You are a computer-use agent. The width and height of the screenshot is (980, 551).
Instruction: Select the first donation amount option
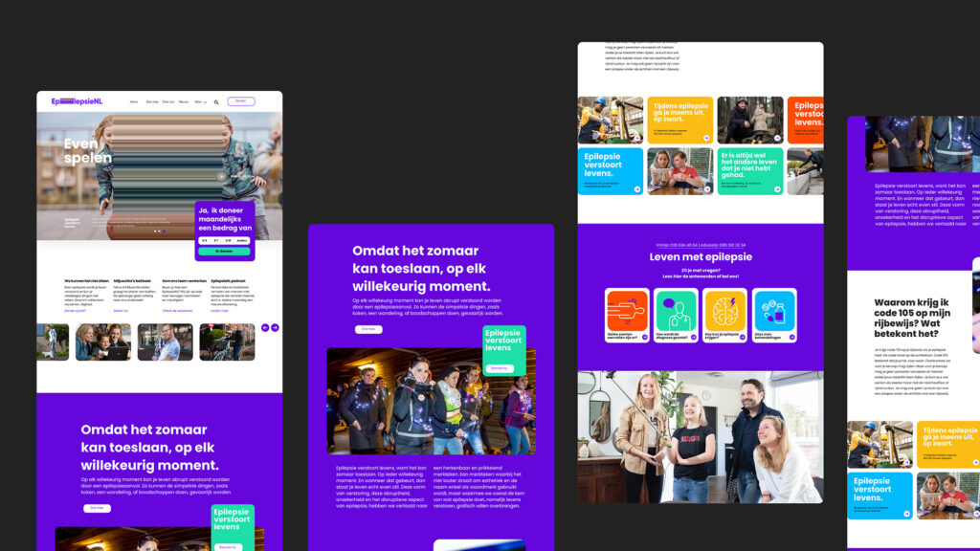pos(205,241)
